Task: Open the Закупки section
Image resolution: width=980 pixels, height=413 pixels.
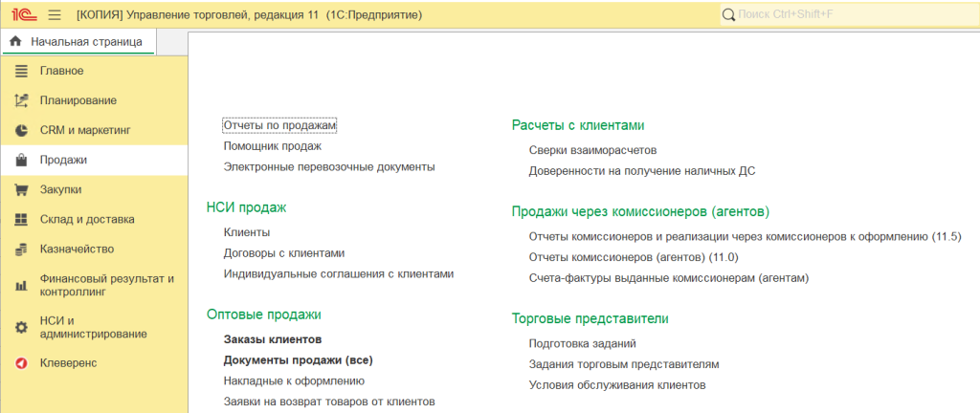Action: pos(94,189)
